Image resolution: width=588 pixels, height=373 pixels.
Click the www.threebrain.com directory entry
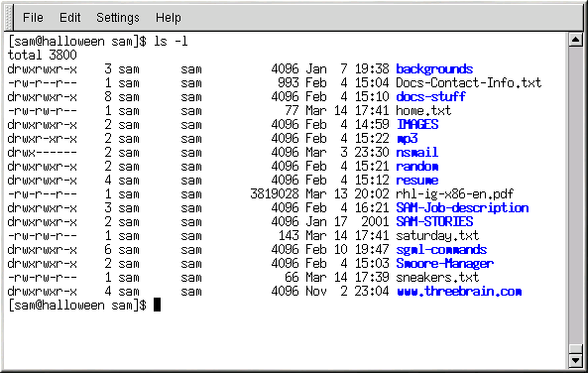pos(459,292)
